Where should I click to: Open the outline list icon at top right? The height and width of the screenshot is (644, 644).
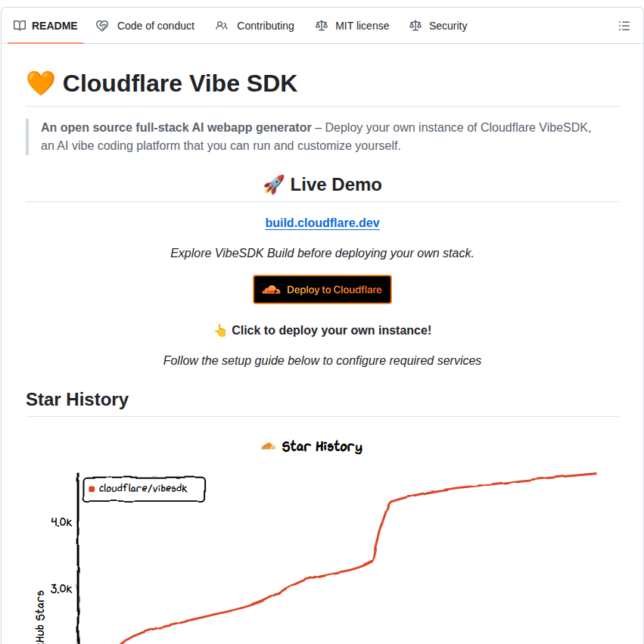point(624,25)
